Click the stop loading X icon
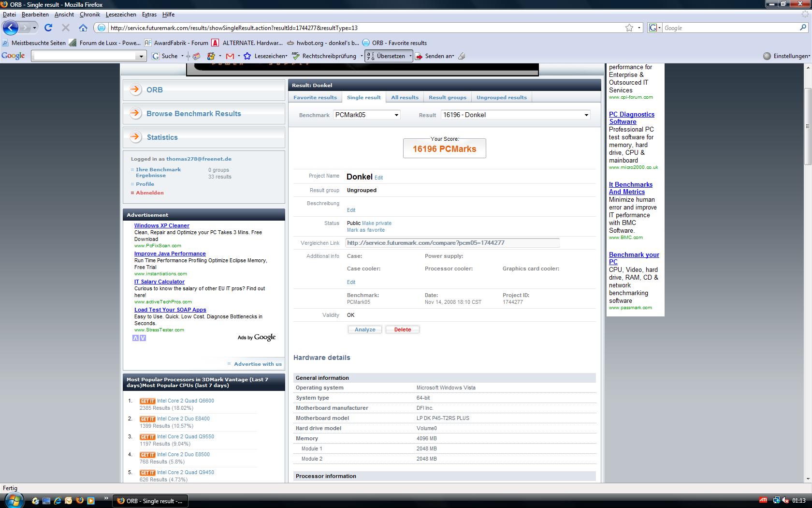 (66, 28)
